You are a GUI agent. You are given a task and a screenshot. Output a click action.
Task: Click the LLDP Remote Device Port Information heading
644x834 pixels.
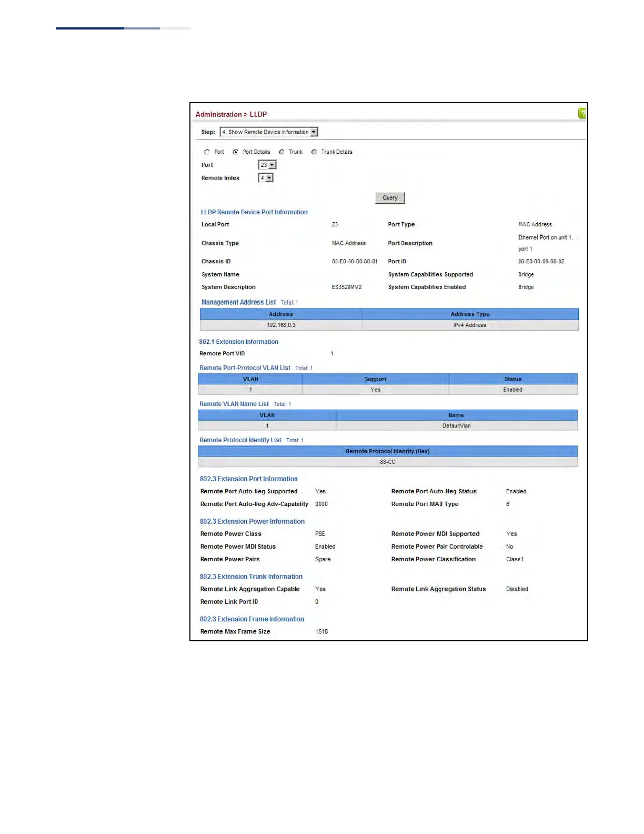point(254,212)
